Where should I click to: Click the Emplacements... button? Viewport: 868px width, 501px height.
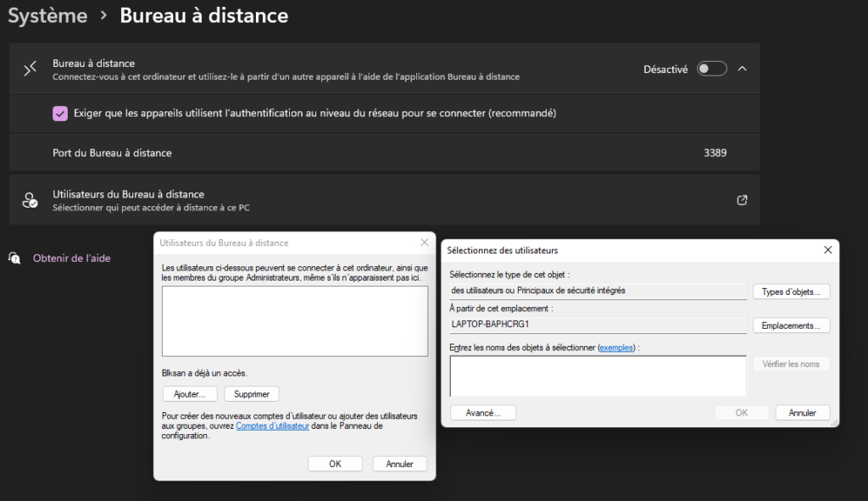(x=791, y=326)
